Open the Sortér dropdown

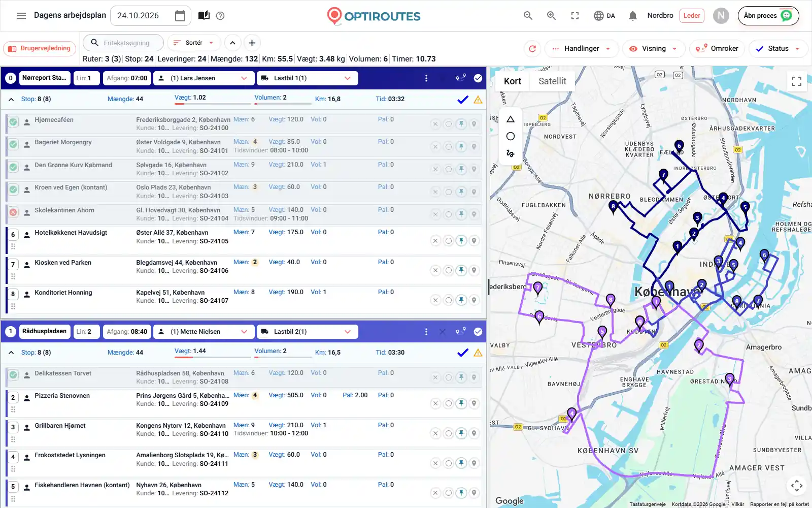[x=194, y=43]
